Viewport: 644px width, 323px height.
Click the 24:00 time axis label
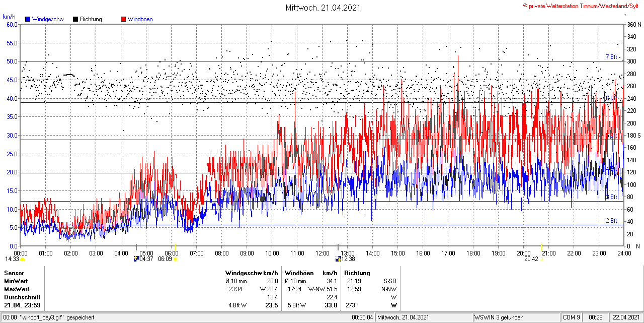tap(624, 253)
